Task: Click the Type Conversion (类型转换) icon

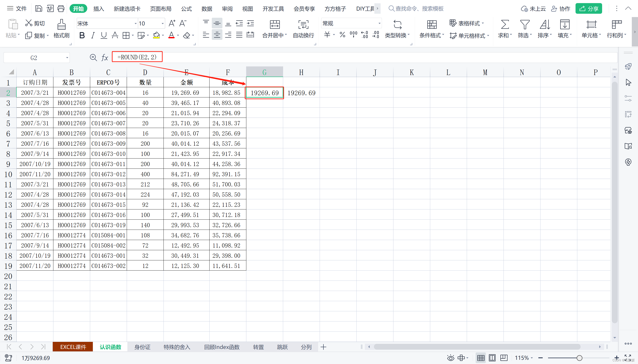Action: (397, 29)
